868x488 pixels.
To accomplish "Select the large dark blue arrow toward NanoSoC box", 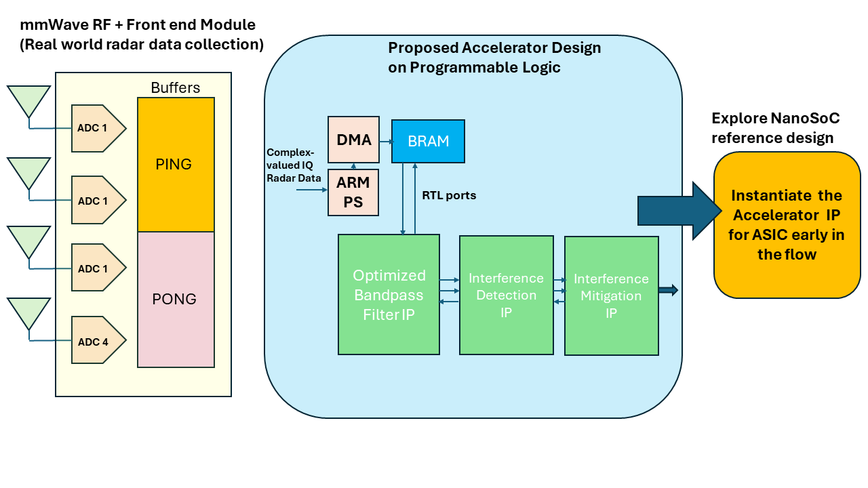I will click(679, 211).
